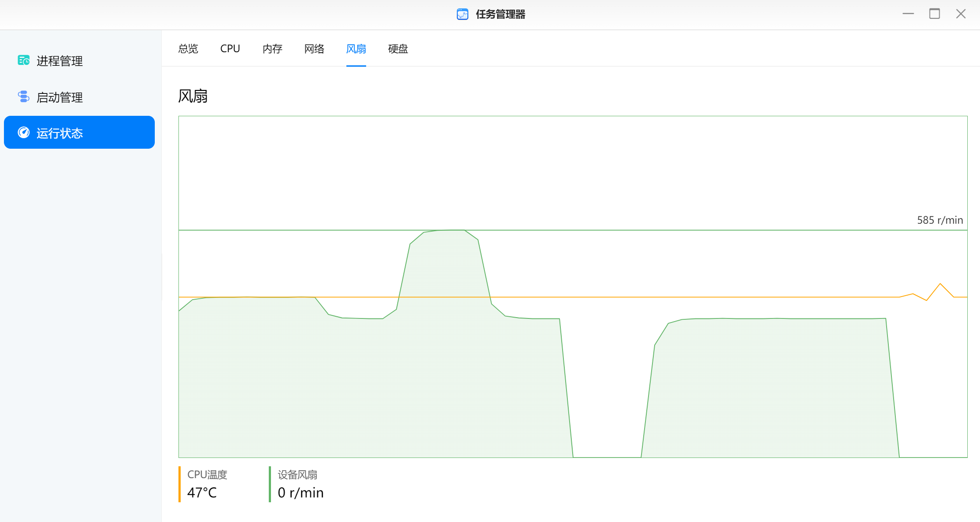Switch to the 总览 tab
980x522 pixels.
[188, 49]
